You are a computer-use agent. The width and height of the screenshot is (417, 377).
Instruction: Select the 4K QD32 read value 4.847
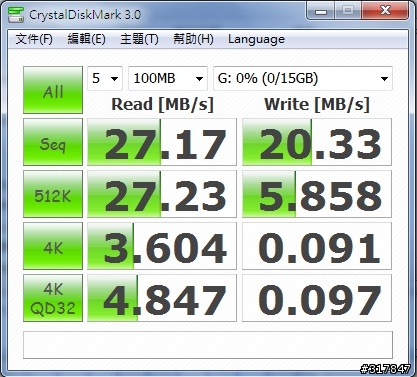pyautogui.click(x=162, y=298)
